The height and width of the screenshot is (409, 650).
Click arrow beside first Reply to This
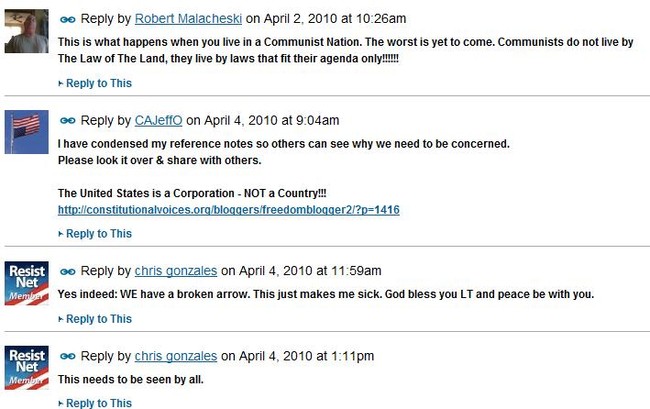61,84
